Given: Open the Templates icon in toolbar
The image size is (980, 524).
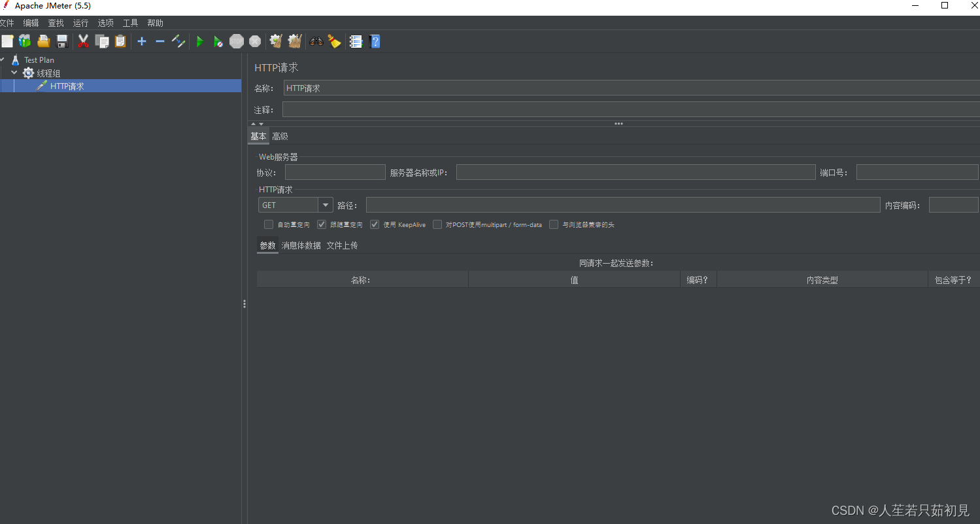Looking at the screenshot, I should (25, 41).
